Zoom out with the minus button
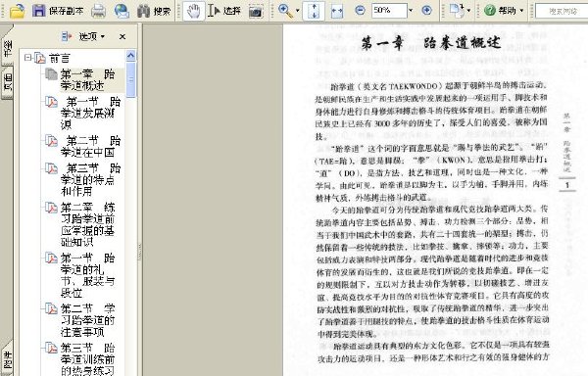 pos(360,10)
